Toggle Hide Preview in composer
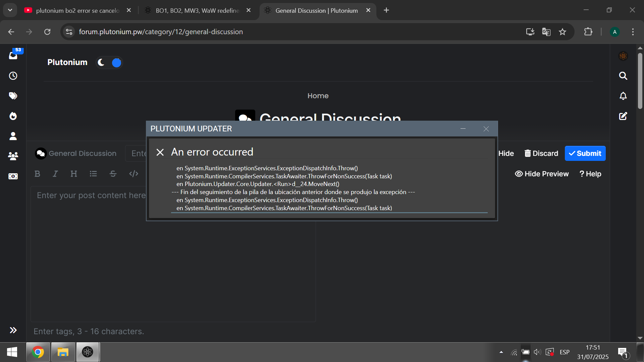The height and width of the screenshot is (362, 644). (x=542, y=174)
